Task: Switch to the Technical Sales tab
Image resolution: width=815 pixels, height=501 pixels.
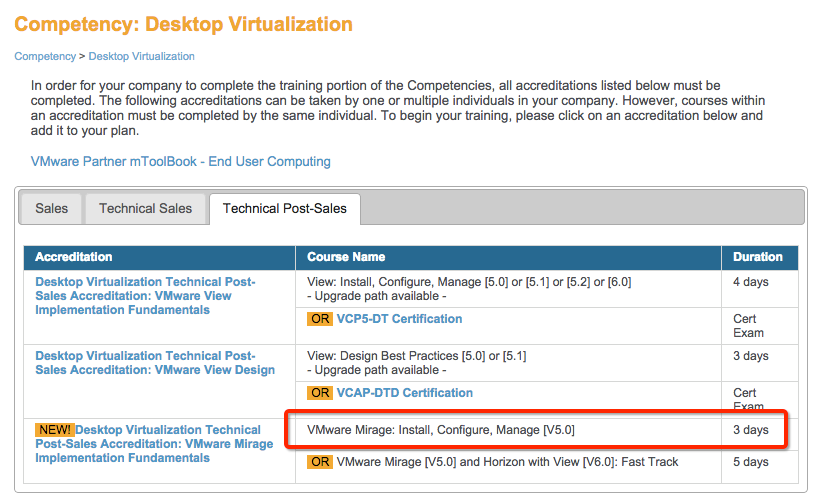Action: point(146,208)
